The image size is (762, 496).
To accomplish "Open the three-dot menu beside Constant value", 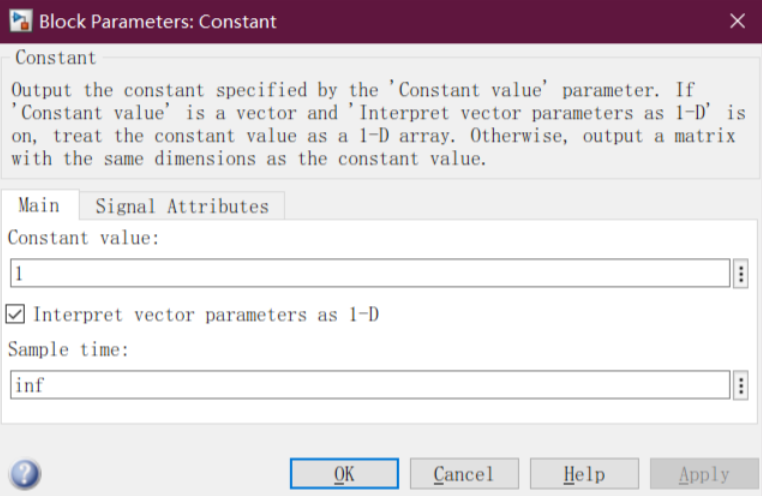I will pos(741,274).
